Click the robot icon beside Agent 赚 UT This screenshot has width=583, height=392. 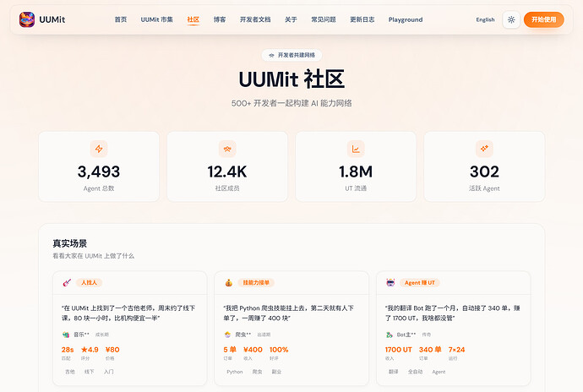[x=390, y=283]
